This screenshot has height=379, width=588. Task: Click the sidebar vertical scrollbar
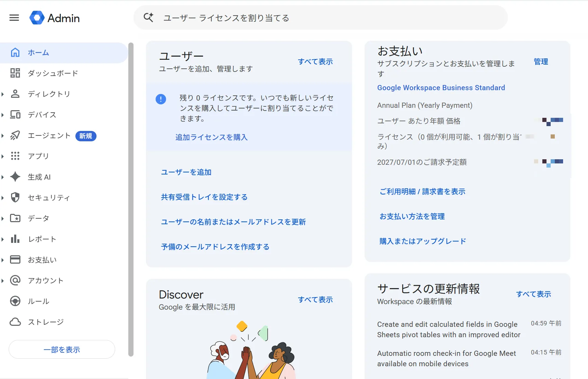click(131, 199)
